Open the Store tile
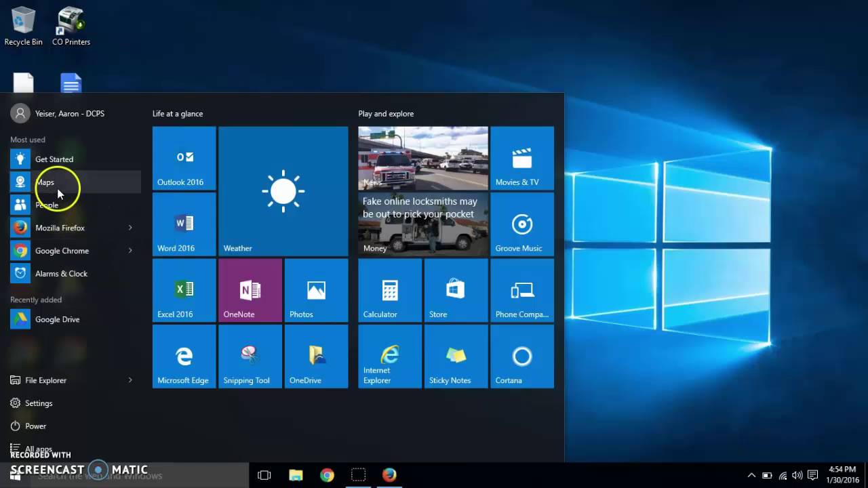The image size is (868, 488). pos(456,290)
